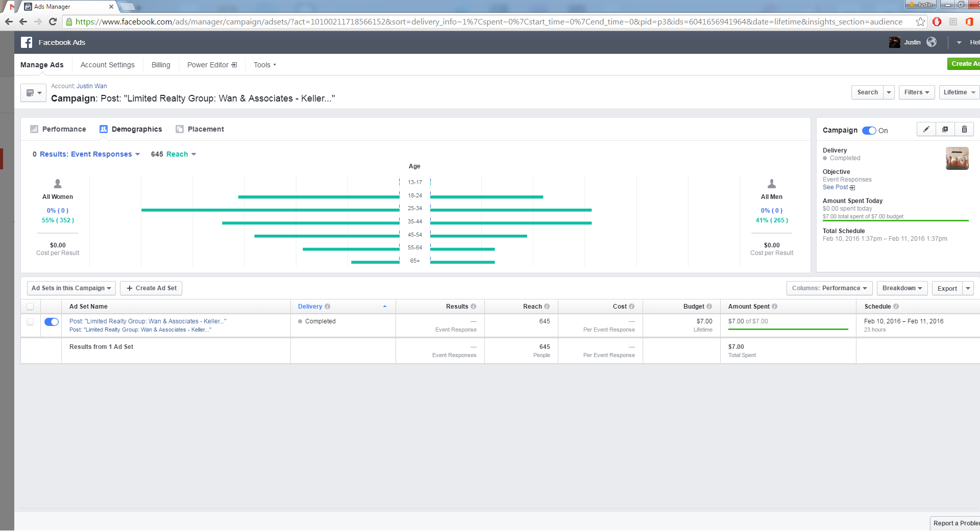Open Power Editor
Screen dimensions: 980x531
pyautogui.click(x=212, y=65)
